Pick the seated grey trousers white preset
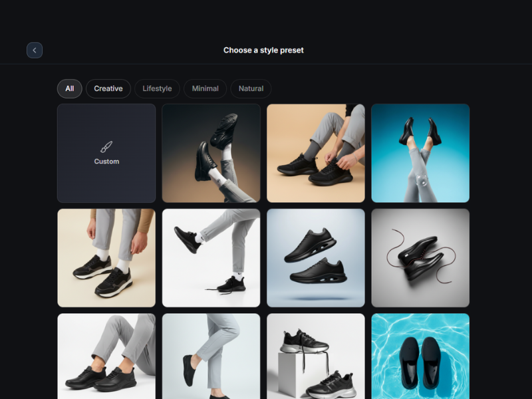532x399 pixels. tap(106, 356)
